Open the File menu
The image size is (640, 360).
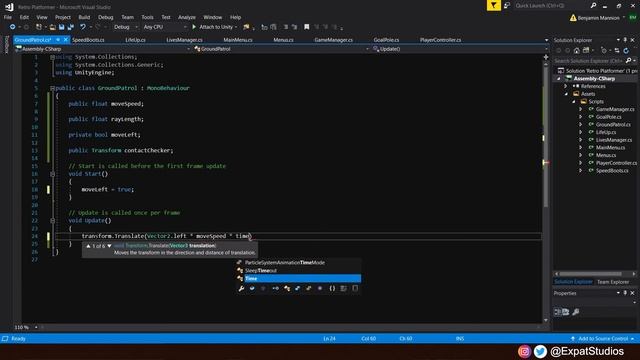(8, 17)
